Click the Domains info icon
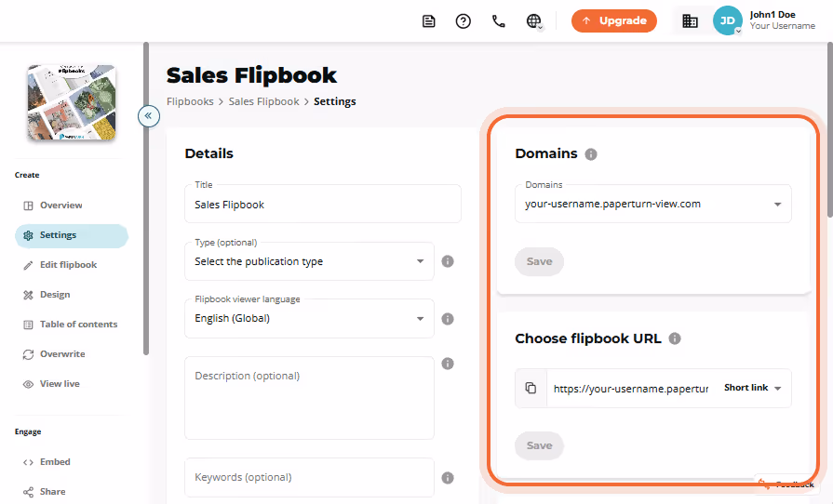Screen dimensions: 833x504 coord(591,153)
